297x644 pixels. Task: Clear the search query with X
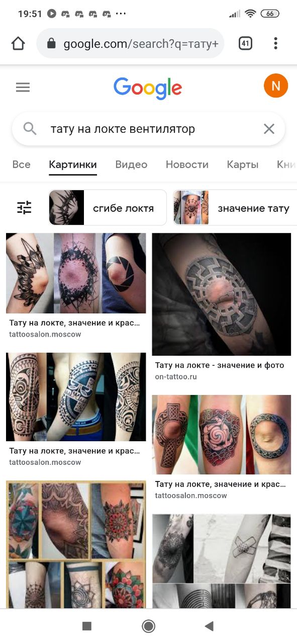pos(269,129)
